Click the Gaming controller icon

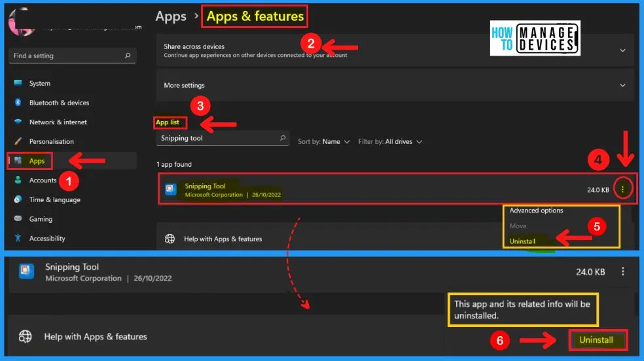pyautogui.click(x=18, y=218)
